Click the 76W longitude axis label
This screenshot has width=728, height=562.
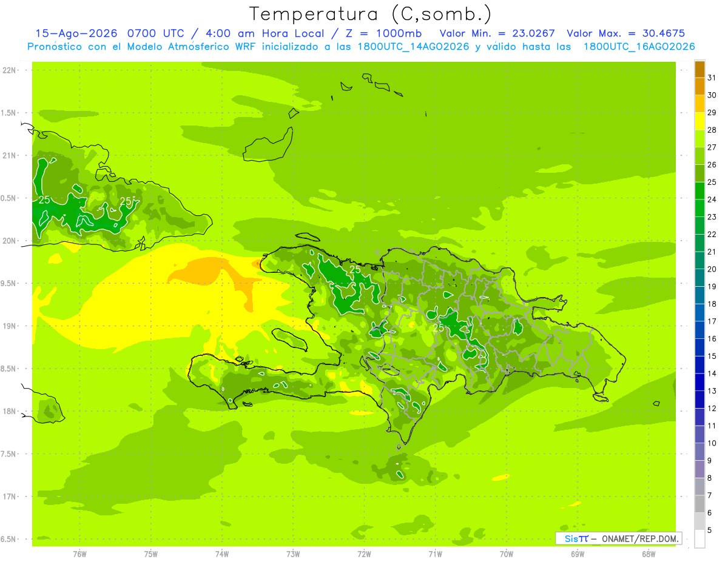pyautogui.click(x=79, y=554)
